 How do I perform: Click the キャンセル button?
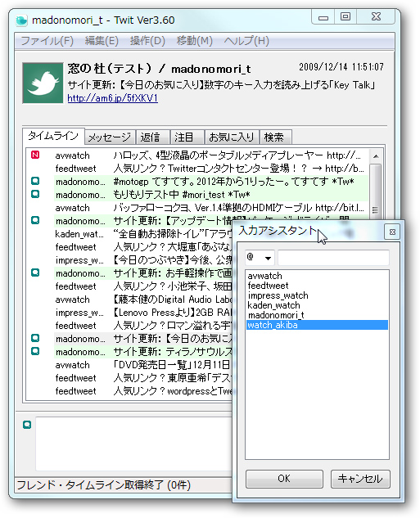pos(360,479)
